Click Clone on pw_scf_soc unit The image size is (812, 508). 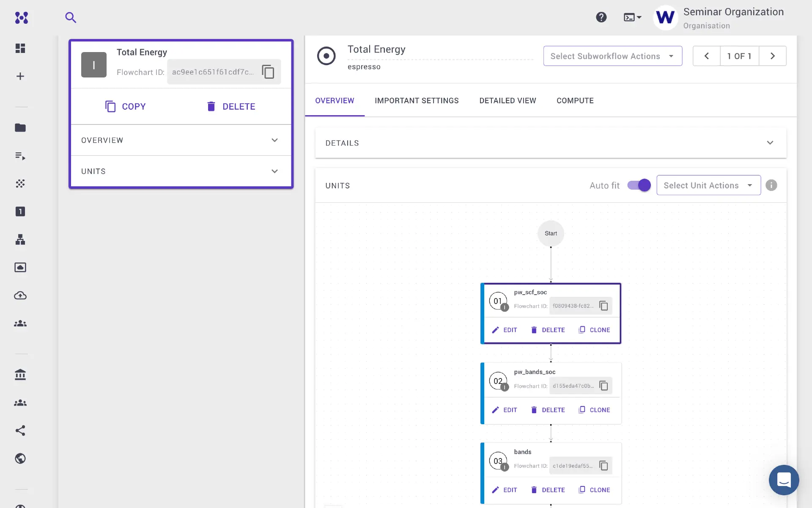[594, 330]
